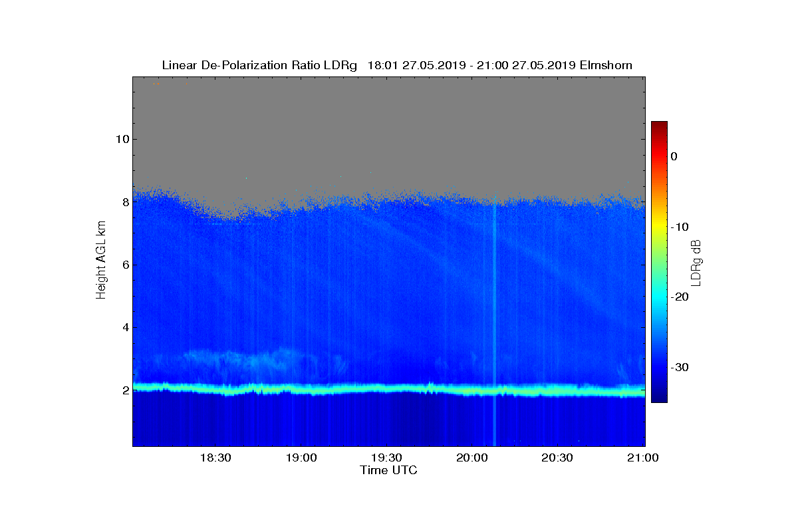
Task: Click the height tick label 10
Action: pyautogui.click(x=122, y=139)
